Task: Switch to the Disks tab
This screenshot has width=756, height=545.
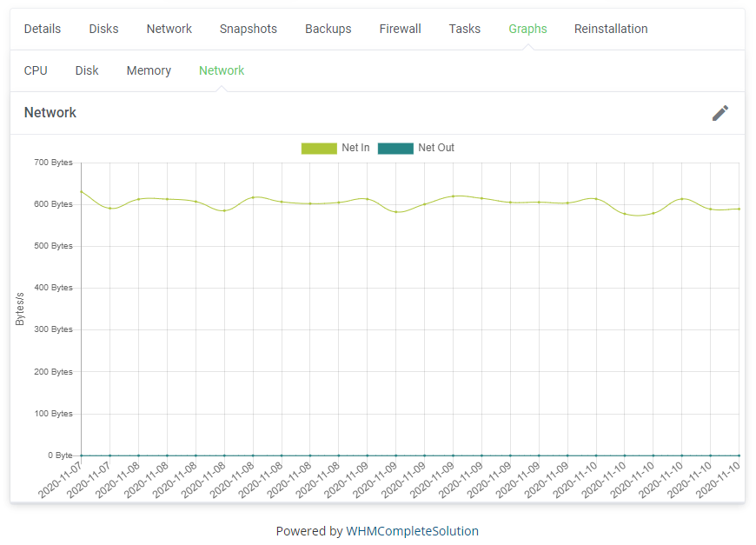Action: click(103, 29)
